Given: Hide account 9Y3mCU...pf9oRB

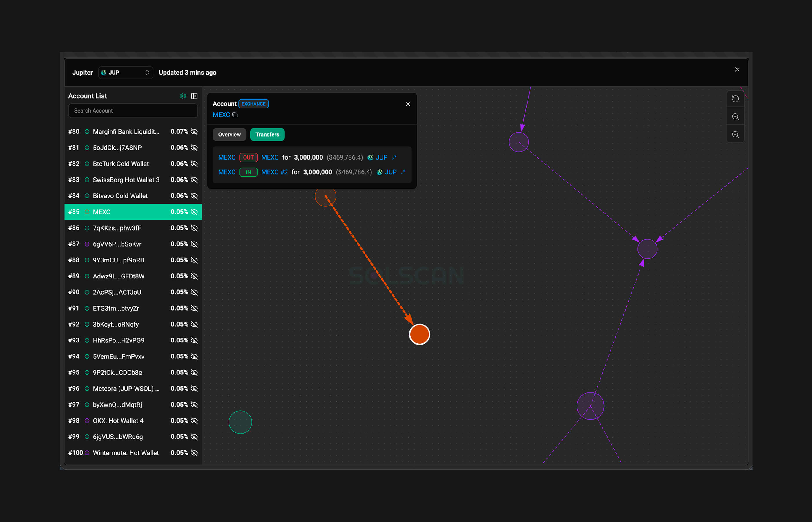Looking at the screenshot, I should [194, 260].
